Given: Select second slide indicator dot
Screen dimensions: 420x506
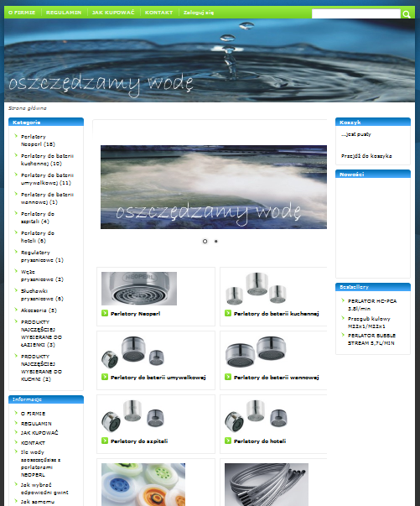Looking at the screenshot, I should 216,241.
